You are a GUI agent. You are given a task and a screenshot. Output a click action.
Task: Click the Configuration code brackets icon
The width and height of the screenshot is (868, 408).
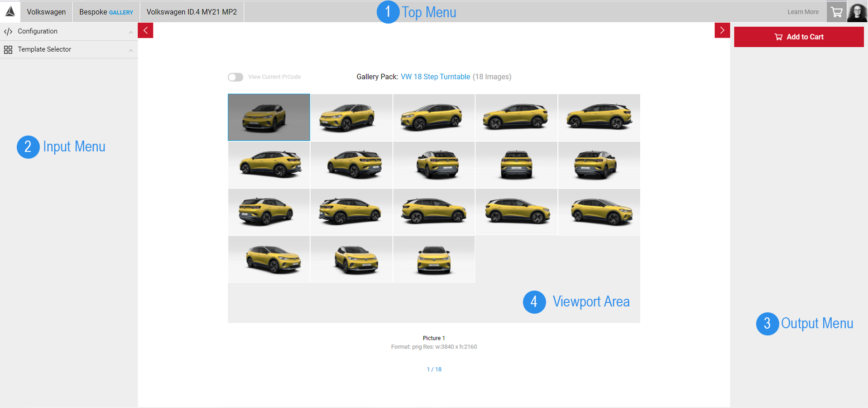pos(8,31)
